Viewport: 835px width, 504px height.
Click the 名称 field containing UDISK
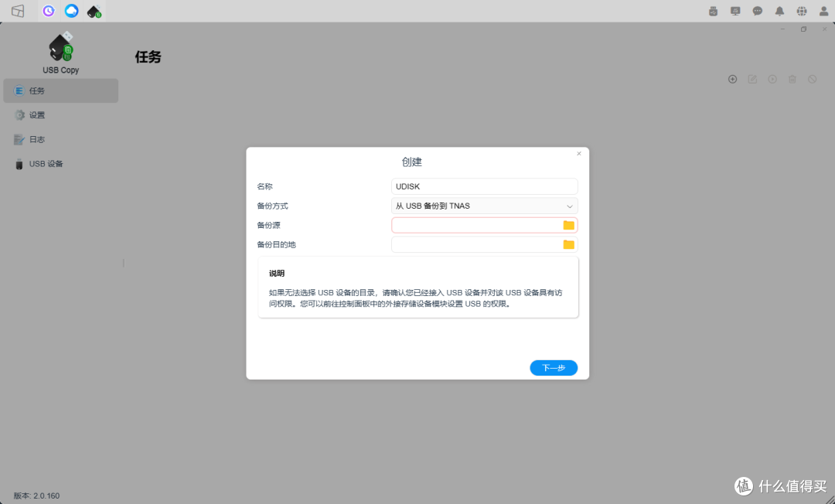click(x=485, y=186)
